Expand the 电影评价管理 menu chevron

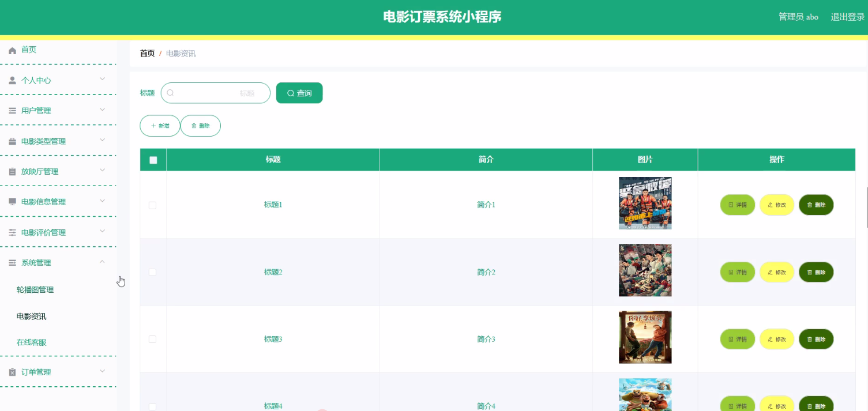pyautogui.click(x=102, y=231)
